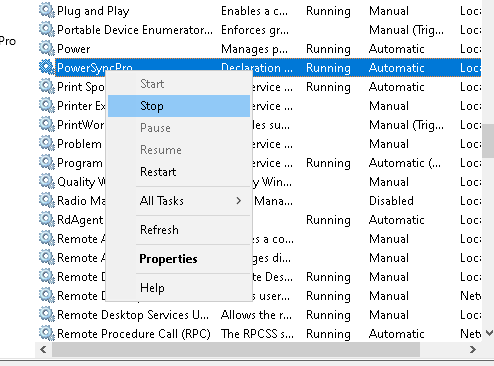Image resolution: width=494 pixels, height=366 pixels.
Task: Click 'Allows the r...' description text
Action: [256, 315]
